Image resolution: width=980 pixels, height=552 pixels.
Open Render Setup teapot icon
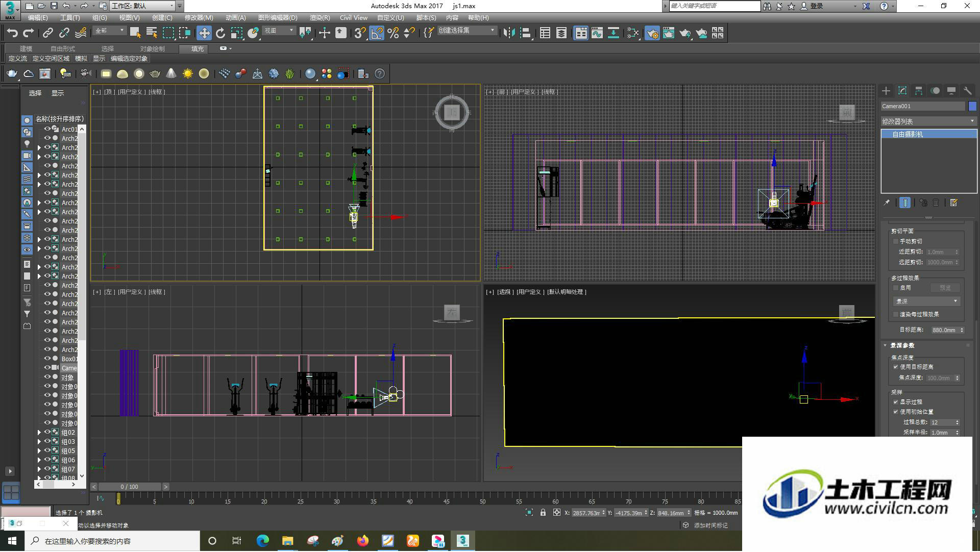click(x=652, y=33)
